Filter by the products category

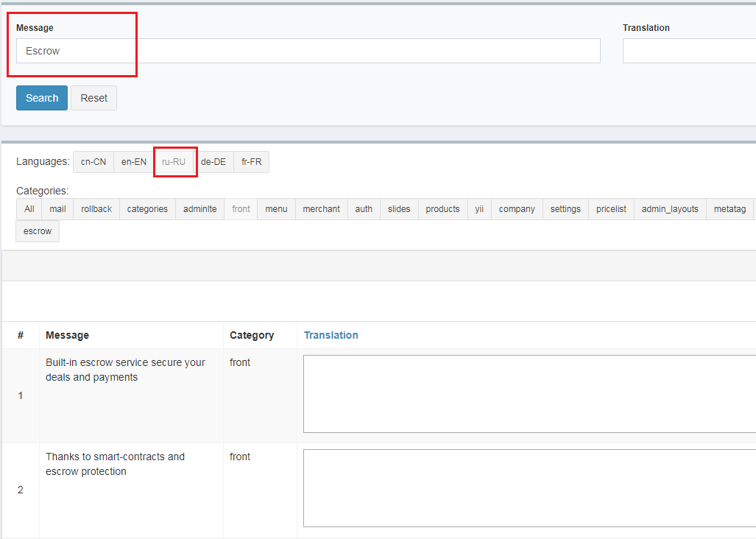[442, 209]
